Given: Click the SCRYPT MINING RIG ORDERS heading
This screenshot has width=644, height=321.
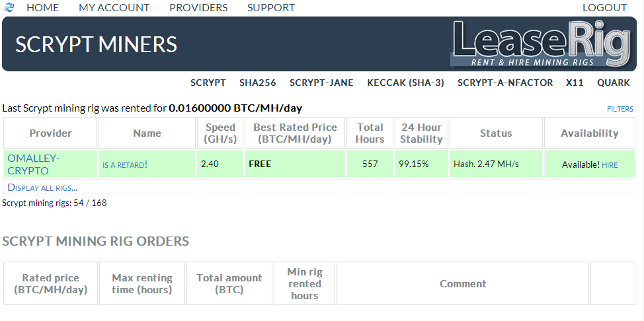Looking at the screenshot, I should [x=96, y=241].
